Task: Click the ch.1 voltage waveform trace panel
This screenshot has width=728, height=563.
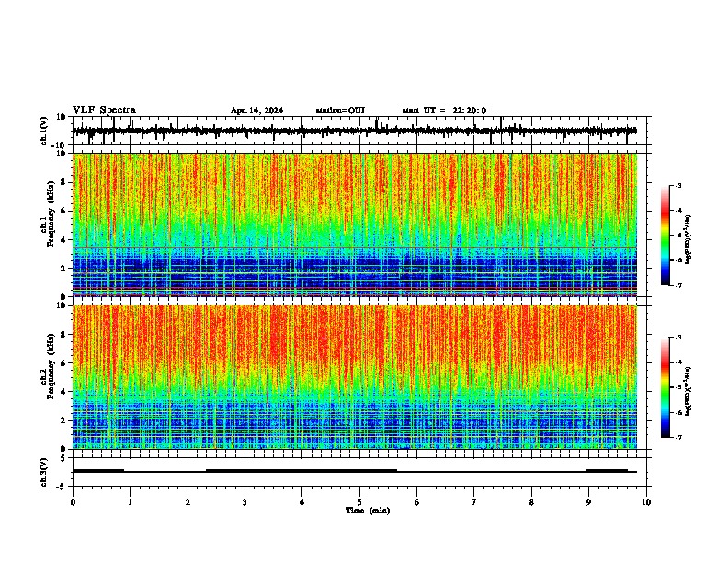Action: [x=359, y=131]
